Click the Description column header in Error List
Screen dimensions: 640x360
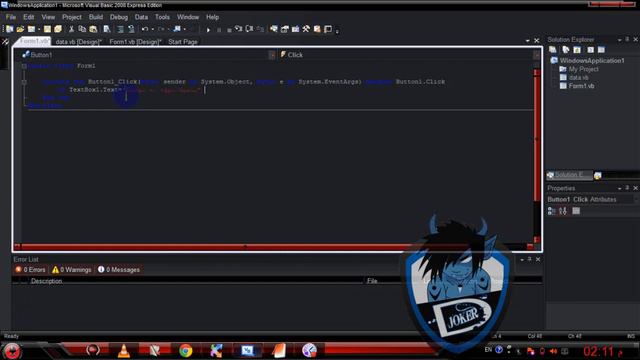pos(46,281)
